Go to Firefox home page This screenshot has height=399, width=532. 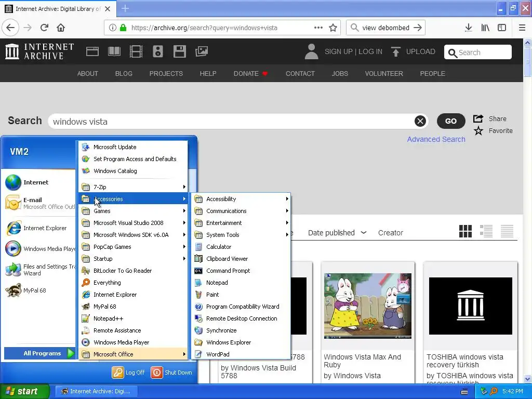[61, 28]
